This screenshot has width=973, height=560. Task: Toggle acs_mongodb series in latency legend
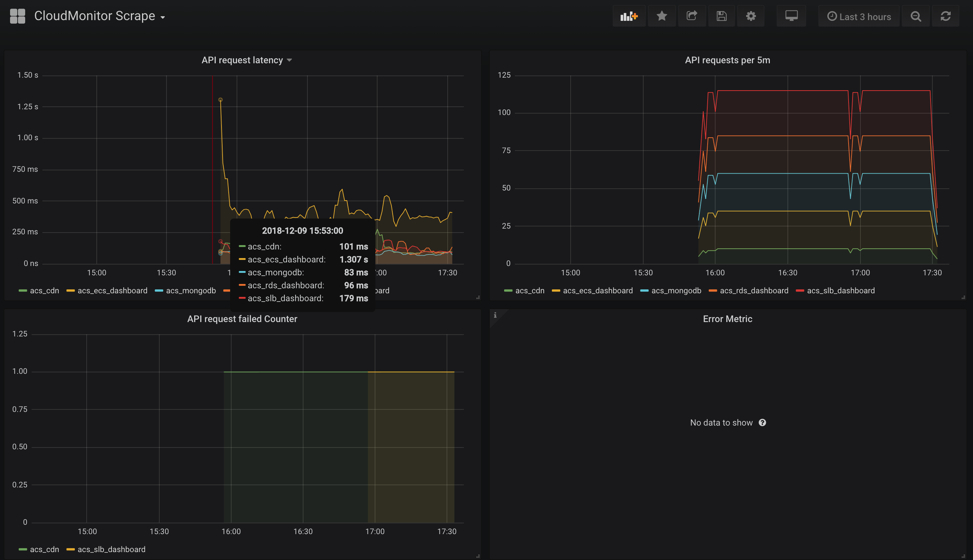pos(191,291)
